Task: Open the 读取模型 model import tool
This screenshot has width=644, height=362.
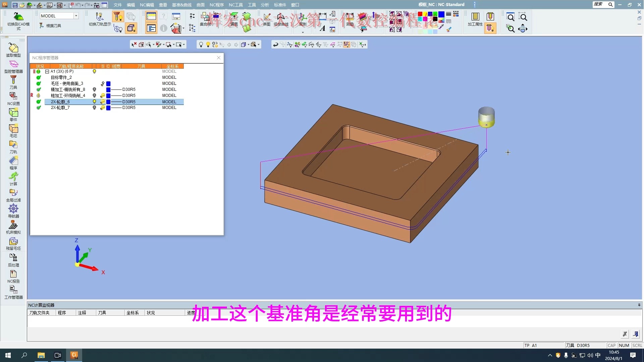Action: (x=13, y=50)
